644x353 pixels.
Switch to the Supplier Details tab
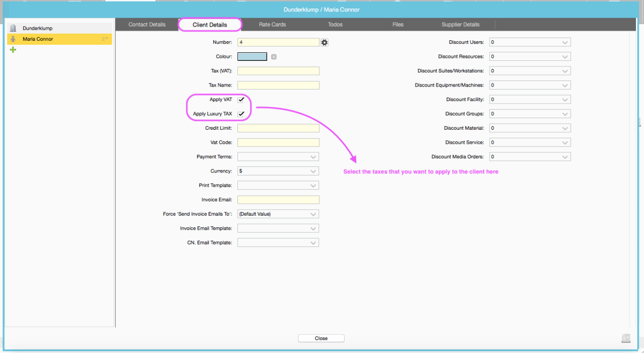coord(460,25)
